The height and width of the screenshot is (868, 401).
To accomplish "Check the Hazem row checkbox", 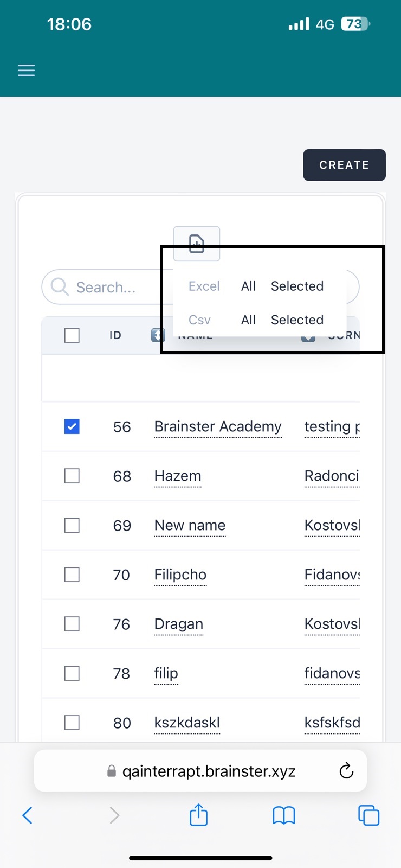I will (72, 476).
